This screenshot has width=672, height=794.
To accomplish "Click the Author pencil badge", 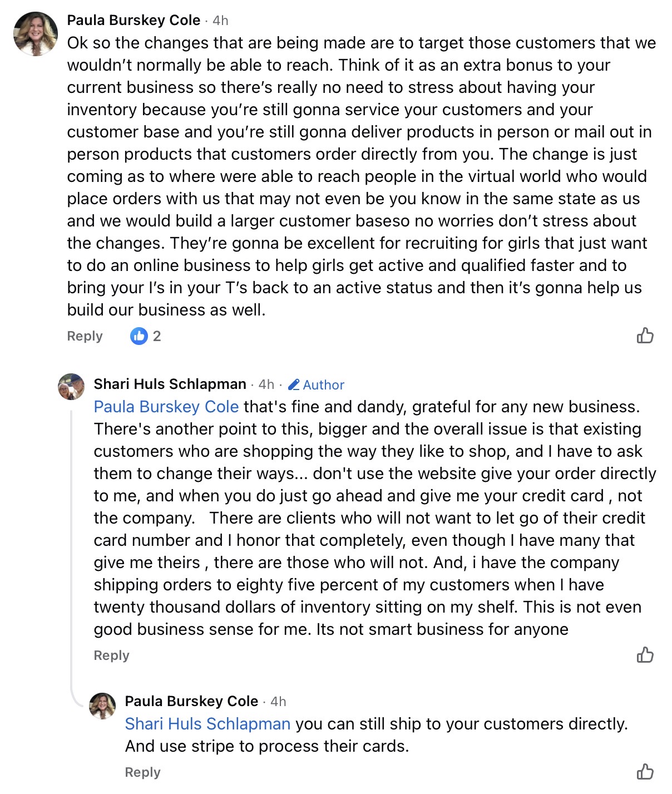I will tap(316, 384).
